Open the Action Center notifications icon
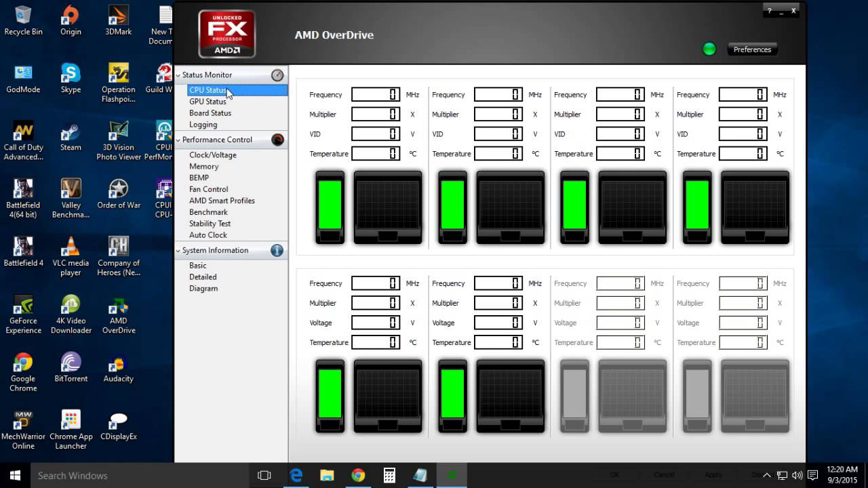 click(812, 475)
